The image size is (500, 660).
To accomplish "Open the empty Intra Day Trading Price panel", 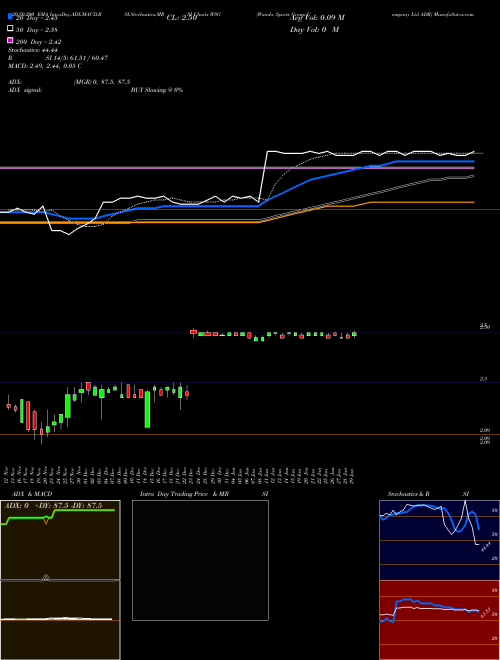I will 200,560.
